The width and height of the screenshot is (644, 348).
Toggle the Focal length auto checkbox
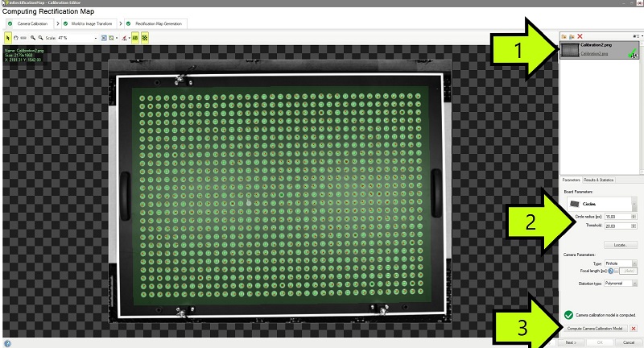coord(617,271)
